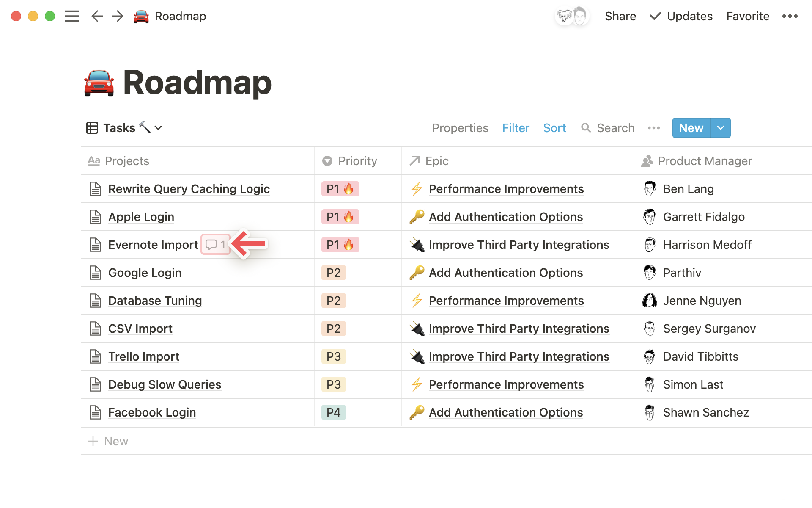Click the Properties menu item
Image resolution: width=812 pixels, height=508 pixels.
(460, 127)
